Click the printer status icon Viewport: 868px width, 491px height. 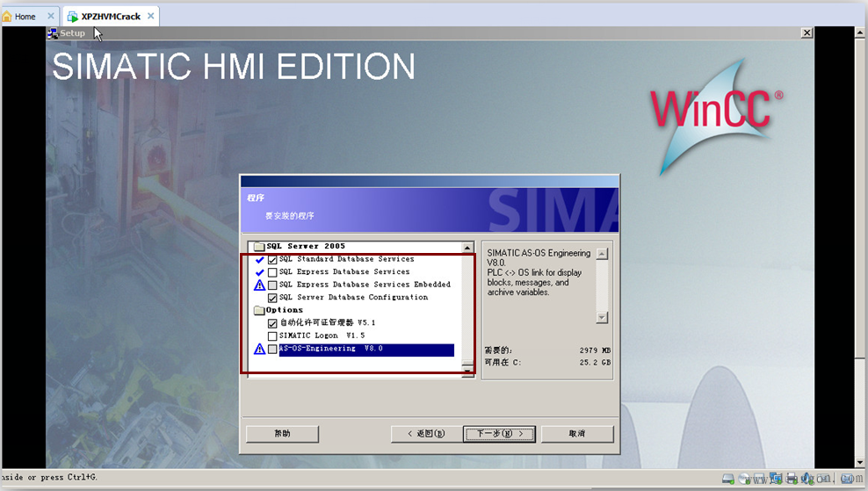pos(791,479)
